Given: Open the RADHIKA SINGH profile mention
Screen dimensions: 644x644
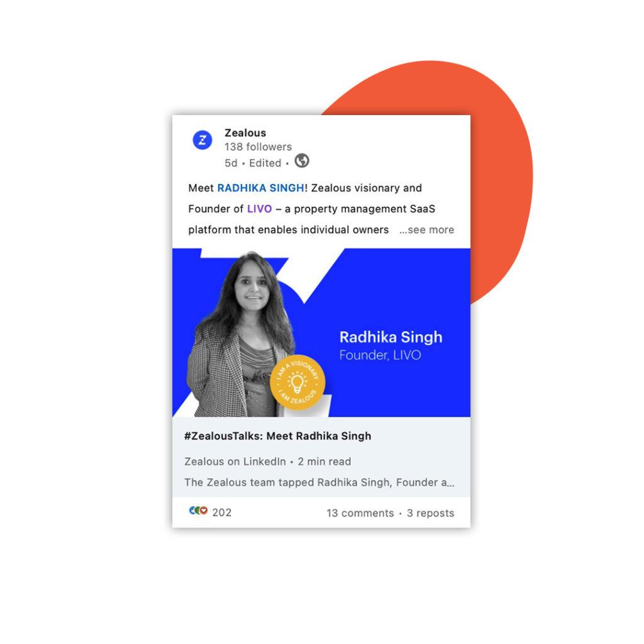Looking at the screenshot, I should click(261, 187).
